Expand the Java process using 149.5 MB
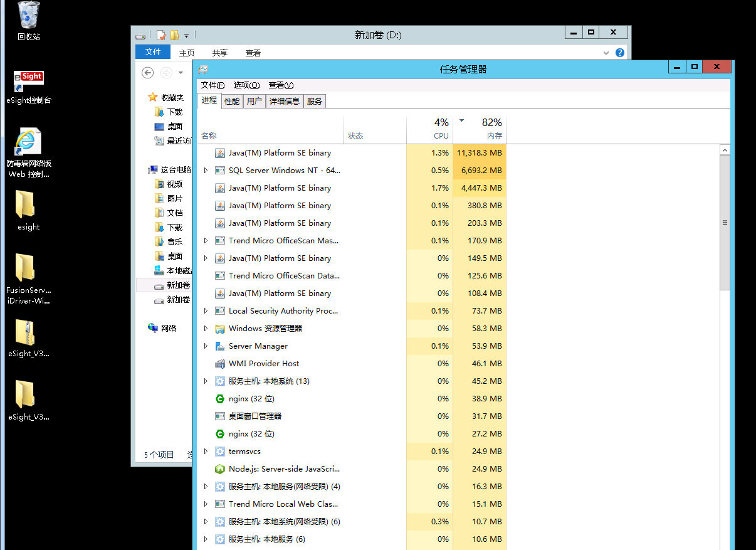The height and width of the screenshot is (550, 756). pyautogui.click(x=206, y=258)
